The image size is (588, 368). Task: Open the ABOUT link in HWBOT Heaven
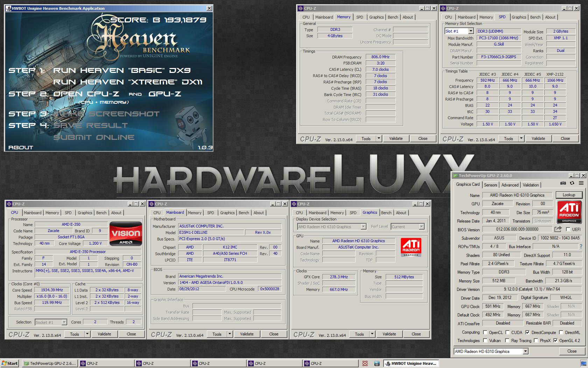click(x=21, y=148)
